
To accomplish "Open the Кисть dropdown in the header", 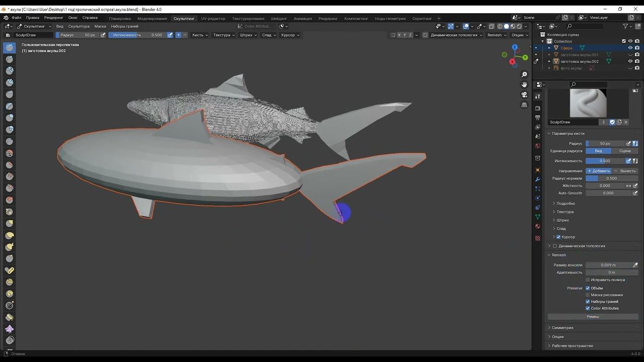I will click(x=199, y=35).
